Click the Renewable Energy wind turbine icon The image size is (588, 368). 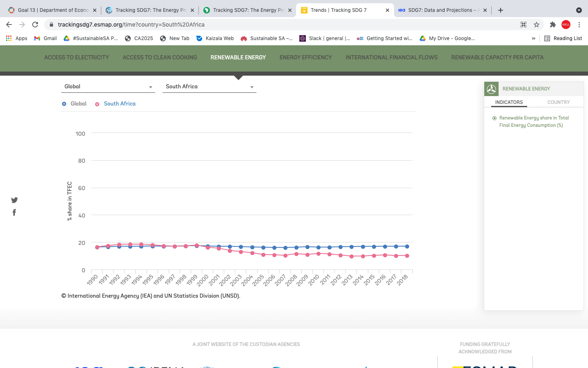click(x=491, y=89)
